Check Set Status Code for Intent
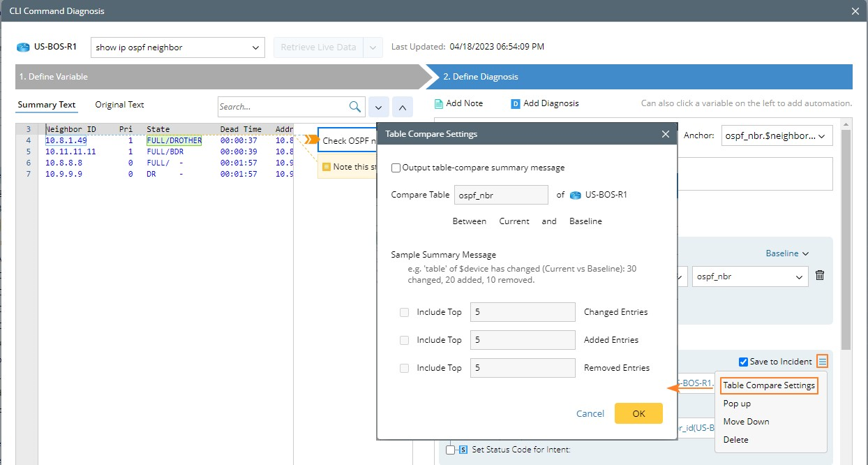The image size is (868, 465). (451, 450)
